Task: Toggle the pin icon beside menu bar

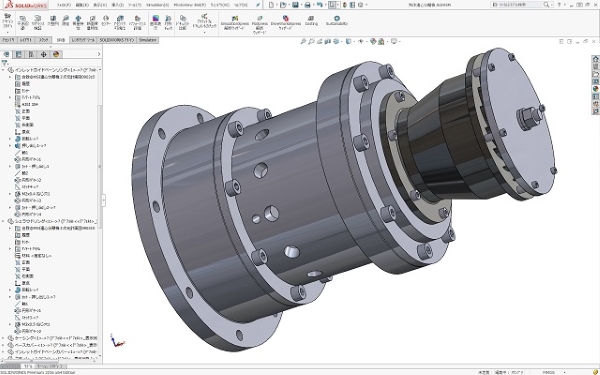Action: pos(258,5)
